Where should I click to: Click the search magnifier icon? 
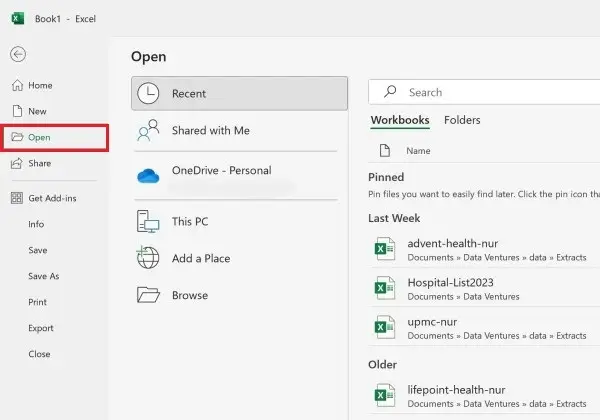click(x=390, y=92)
